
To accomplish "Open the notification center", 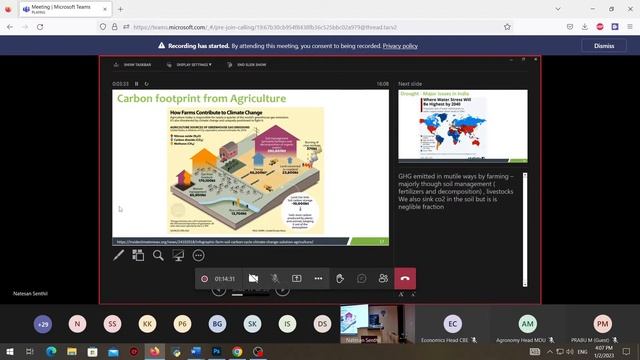I will [627, 351].
